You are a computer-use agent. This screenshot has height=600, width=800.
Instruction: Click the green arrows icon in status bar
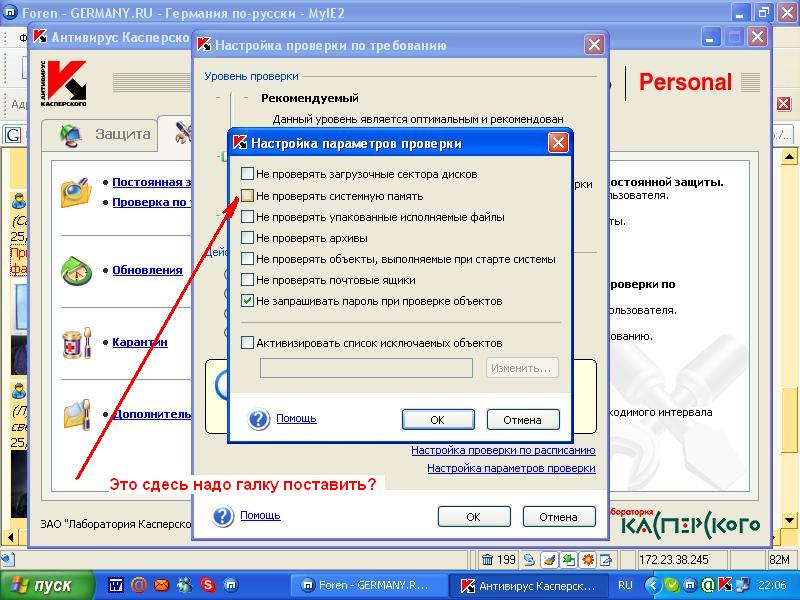[568, 560]
